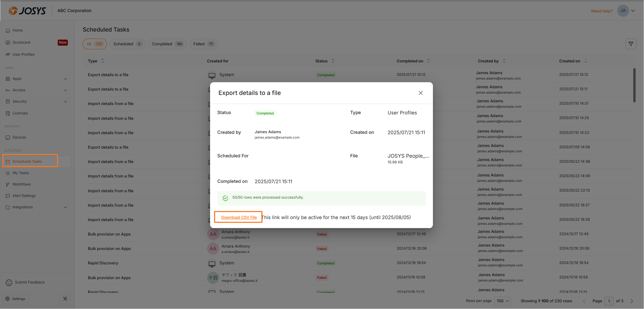The image size is (644, 309).
Task: Click the Home icon in sidebar
Action: click(x=8, y=31)
